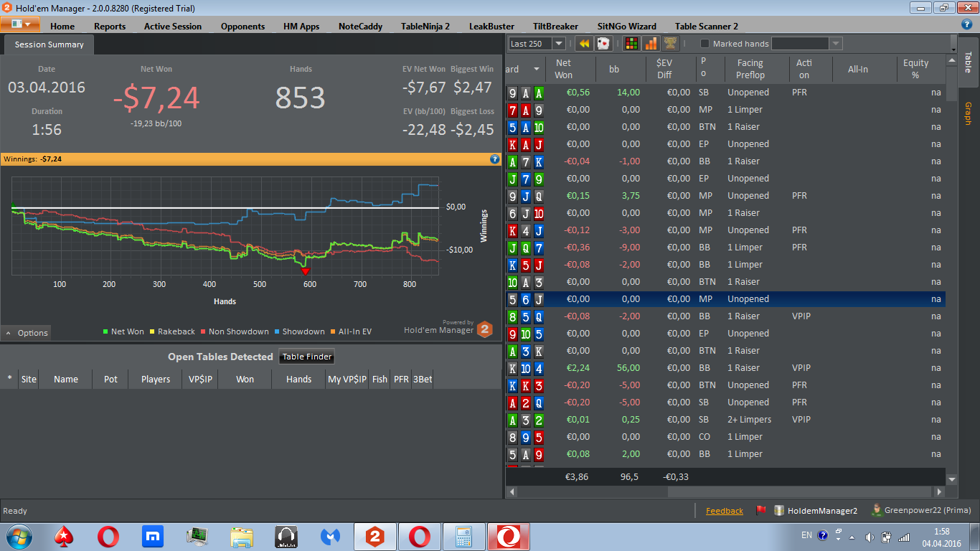The height and width of the screenshot is (551, 980).
Task: Open HM Apps menu
Action: [x=301, y=26]
